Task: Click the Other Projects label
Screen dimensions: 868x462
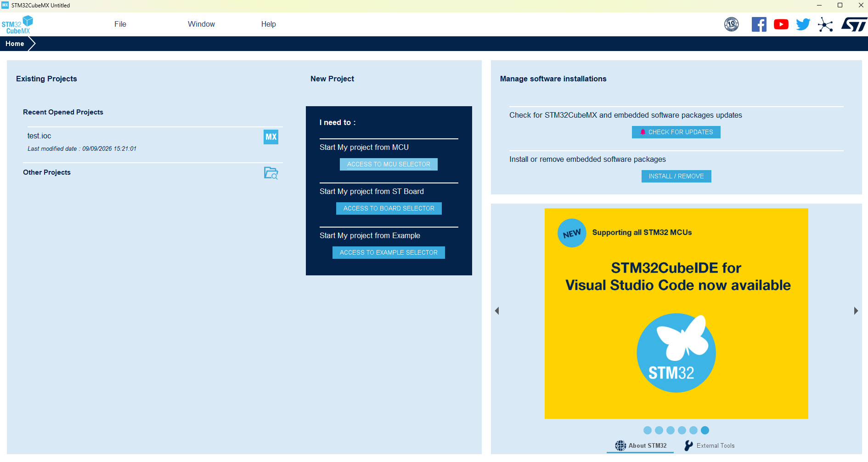Action: pyautogui.click(x=47, y=172)
